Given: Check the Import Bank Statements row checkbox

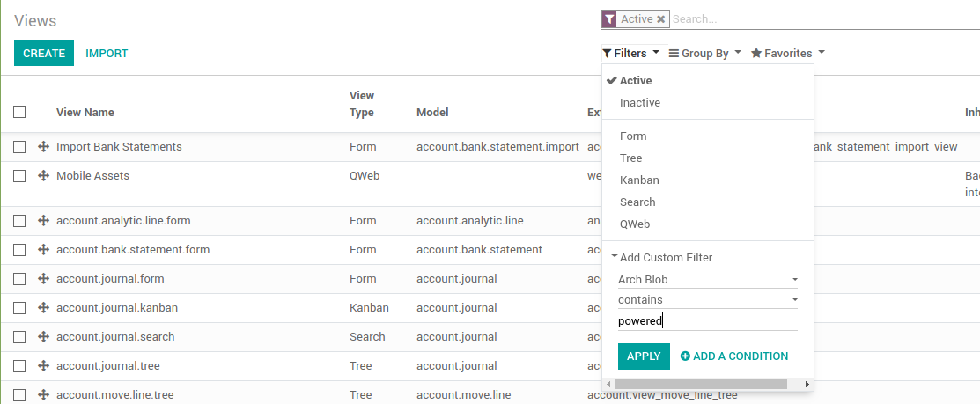Looking at the screenshot, I should pyautogui.click(x=19, y=147).
